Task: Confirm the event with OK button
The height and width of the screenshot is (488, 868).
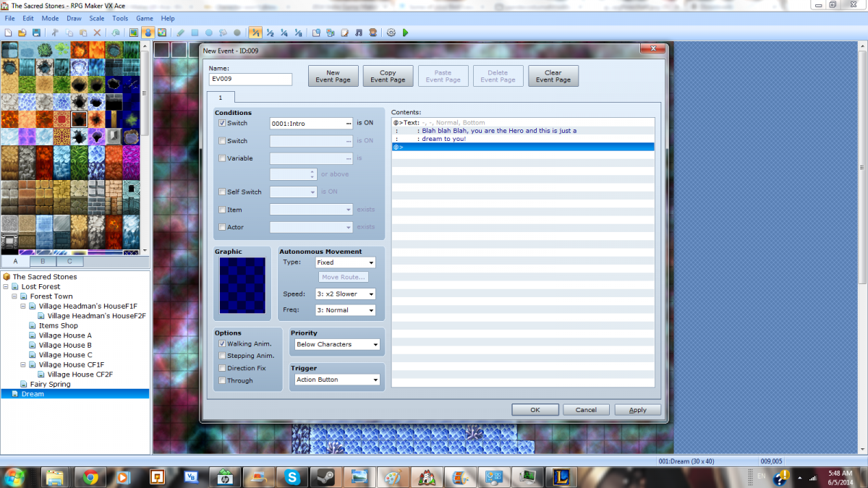Action: click(535, 410)
